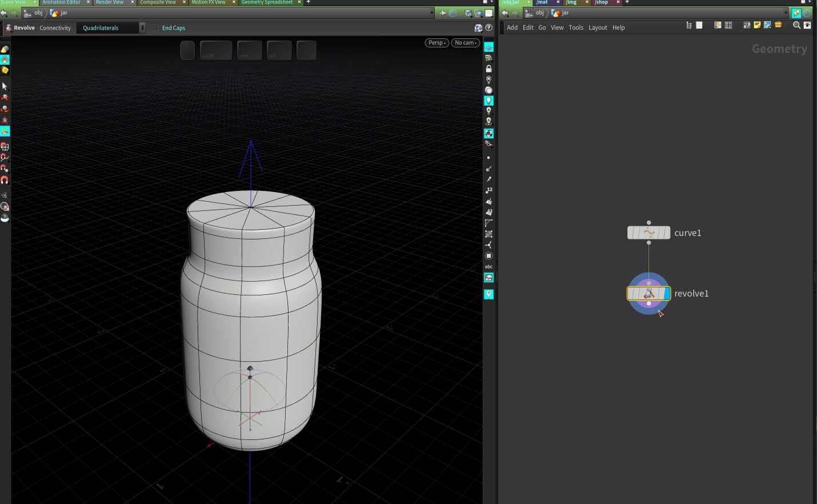
Task: Switch to the Geometry Spreadsheet tab
Action: (267, 2)
